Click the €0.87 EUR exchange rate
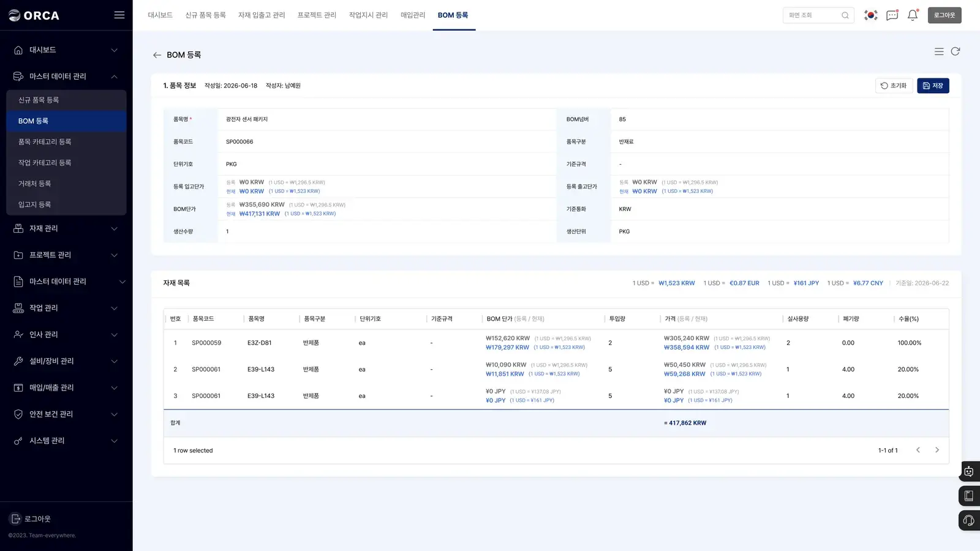The image size is (980, 551). (x=744, y=283)
